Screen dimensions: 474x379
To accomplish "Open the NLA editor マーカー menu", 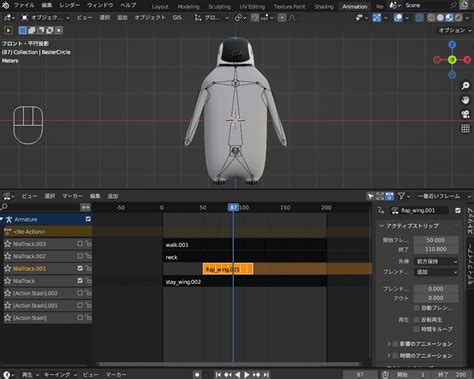I will coord(72,196).
